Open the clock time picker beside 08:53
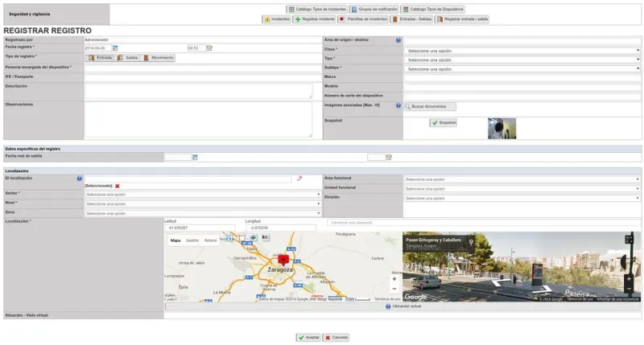 209,48
